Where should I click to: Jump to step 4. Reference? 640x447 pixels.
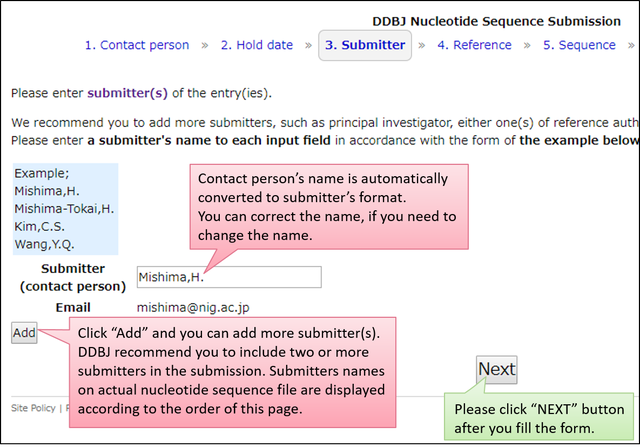474,45
